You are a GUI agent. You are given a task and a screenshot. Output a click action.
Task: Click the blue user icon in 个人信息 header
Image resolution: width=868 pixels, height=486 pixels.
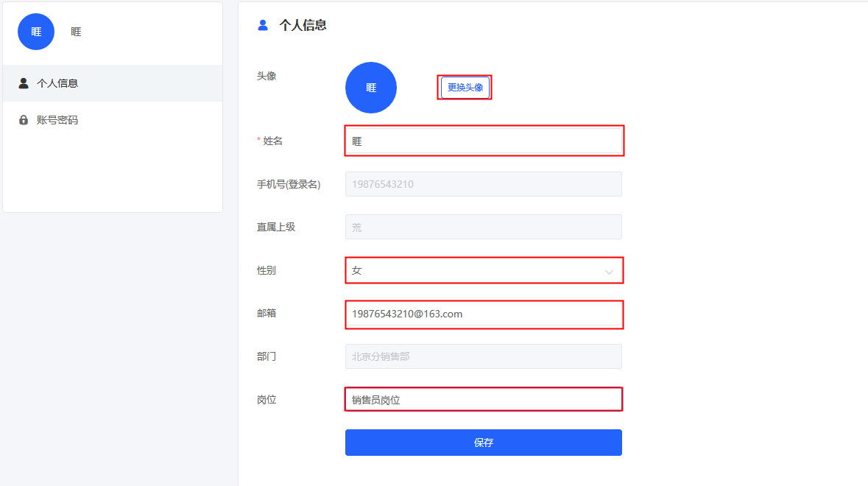pyautogui.click(x=263, y=25)
